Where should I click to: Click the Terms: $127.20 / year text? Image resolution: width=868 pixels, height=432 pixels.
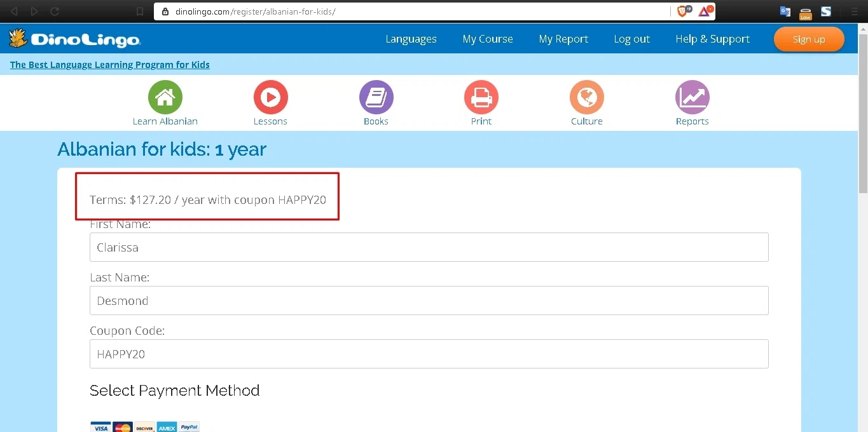pos(208,199)
